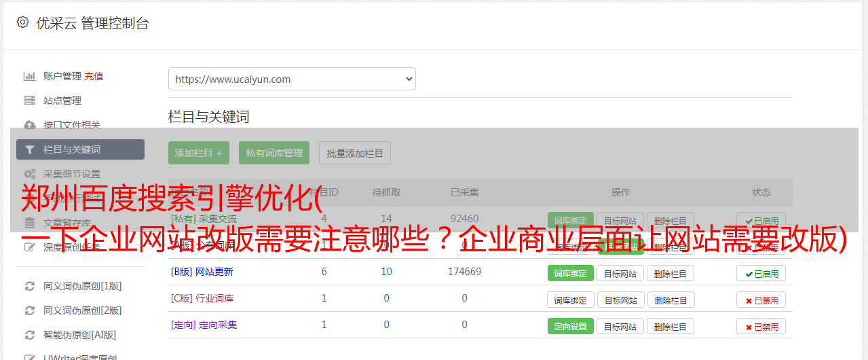Click the funnel icon beside 栏目与关键词
The height and width of the screenshot is (360, 868).
click(x=29, y=149)
